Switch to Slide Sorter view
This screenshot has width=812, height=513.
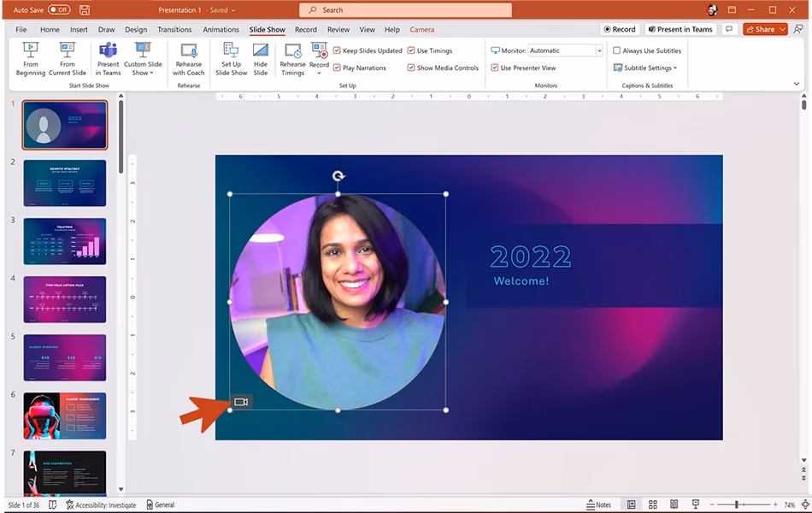(652, 504)
